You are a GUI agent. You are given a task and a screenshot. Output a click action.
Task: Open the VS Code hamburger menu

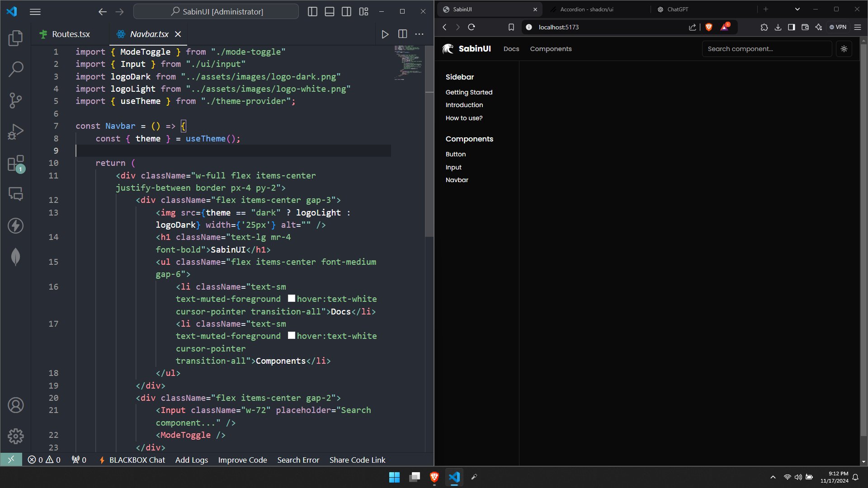tap(35, 12)
